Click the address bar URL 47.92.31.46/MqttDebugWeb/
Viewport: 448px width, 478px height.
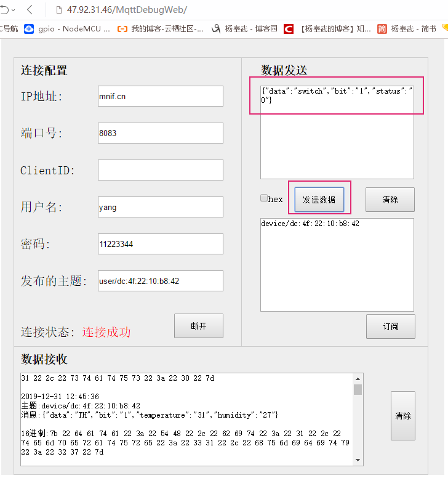[x=127, y=10]
